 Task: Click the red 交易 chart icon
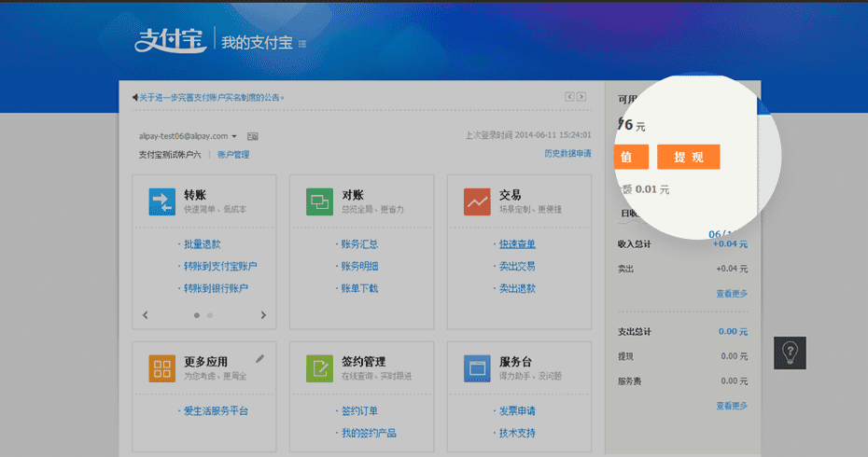[x=477, y=201]
